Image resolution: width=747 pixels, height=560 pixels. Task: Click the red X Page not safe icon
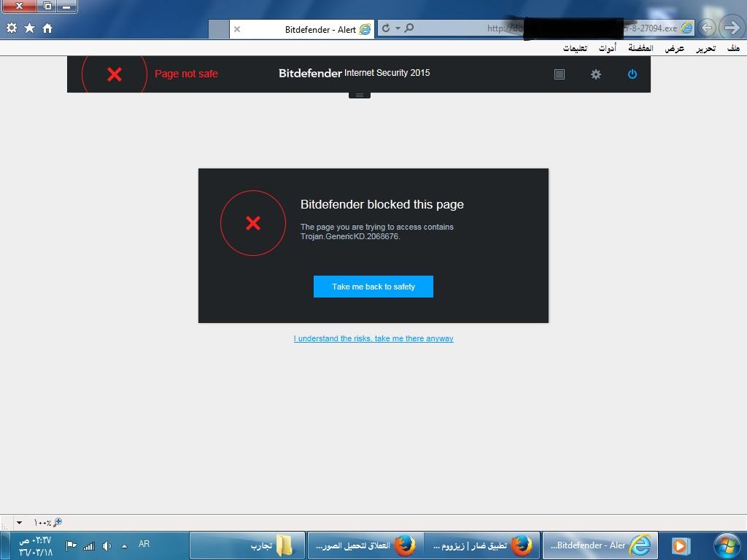115,74
